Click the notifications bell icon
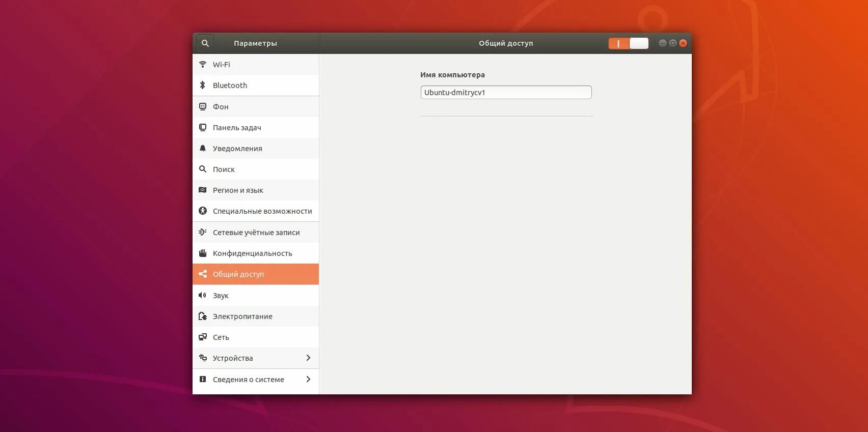 coord(203,148)
